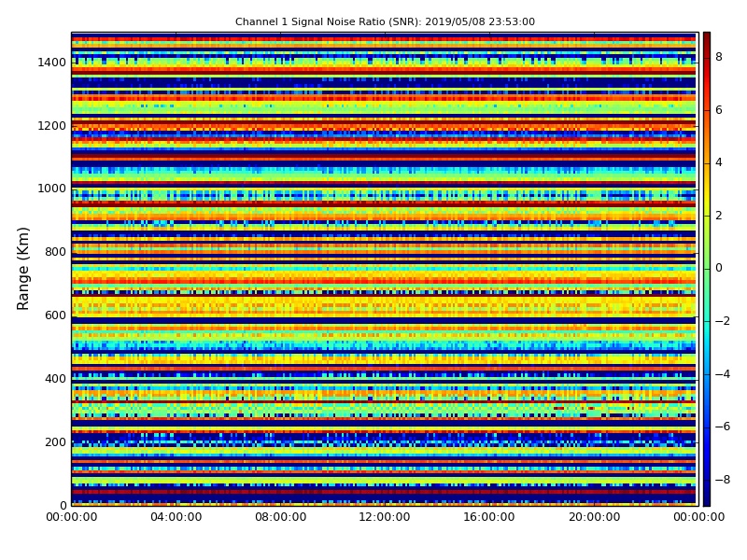This screenshot has height=560, width=747.
Task: Click the colorbar tick label −6
Action: (723, 427)
